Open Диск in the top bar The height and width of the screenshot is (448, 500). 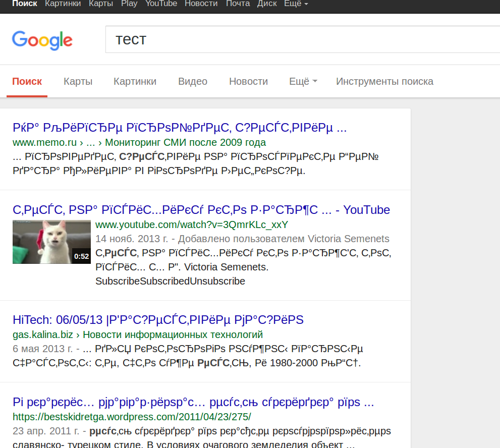(267, 4)
